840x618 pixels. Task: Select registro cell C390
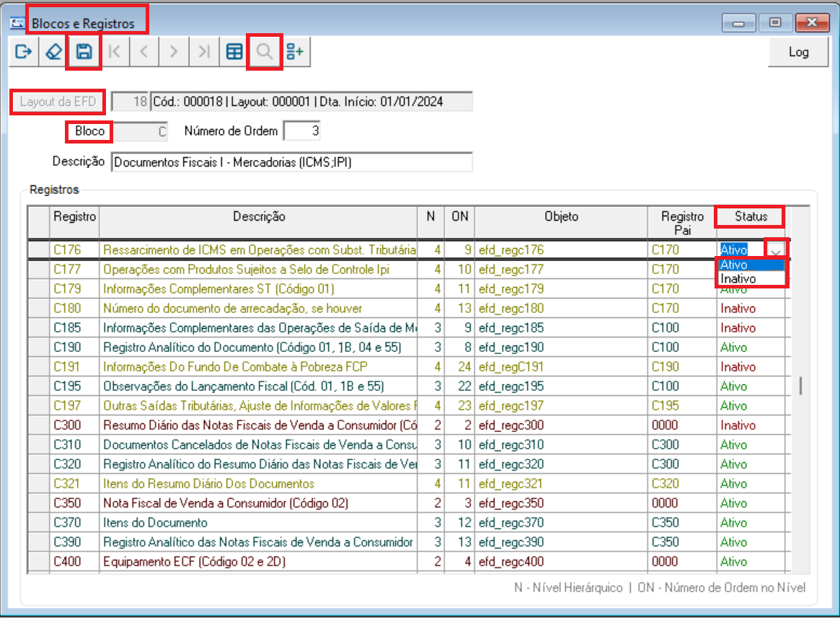point(74,542)
